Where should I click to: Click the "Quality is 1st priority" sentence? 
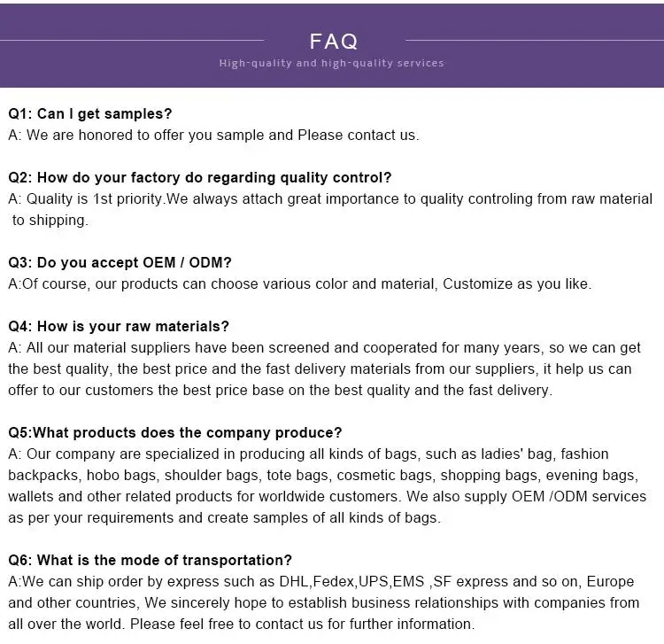(x=96, y=199)
